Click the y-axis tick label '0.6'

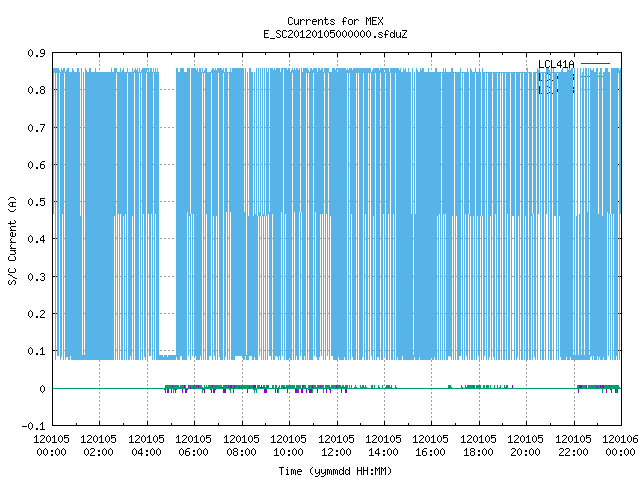36,165
